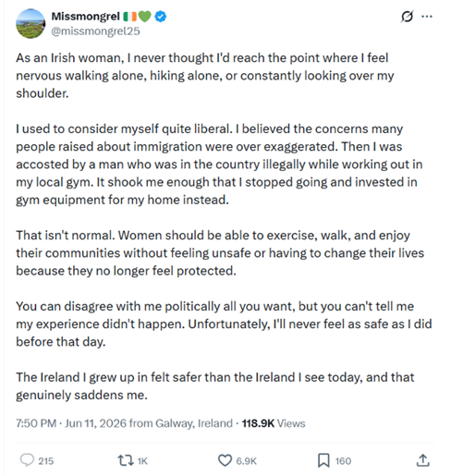Click the 7:50 PM timestamp link
The height and width of the screenshot is (476, 451).
click(36, 423)
